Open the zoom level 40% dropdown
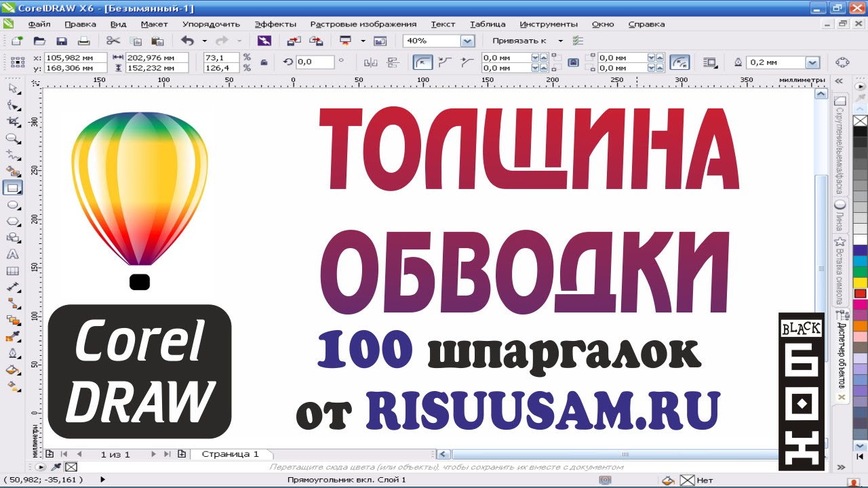868x488 pixels. [x=467, y=41]
